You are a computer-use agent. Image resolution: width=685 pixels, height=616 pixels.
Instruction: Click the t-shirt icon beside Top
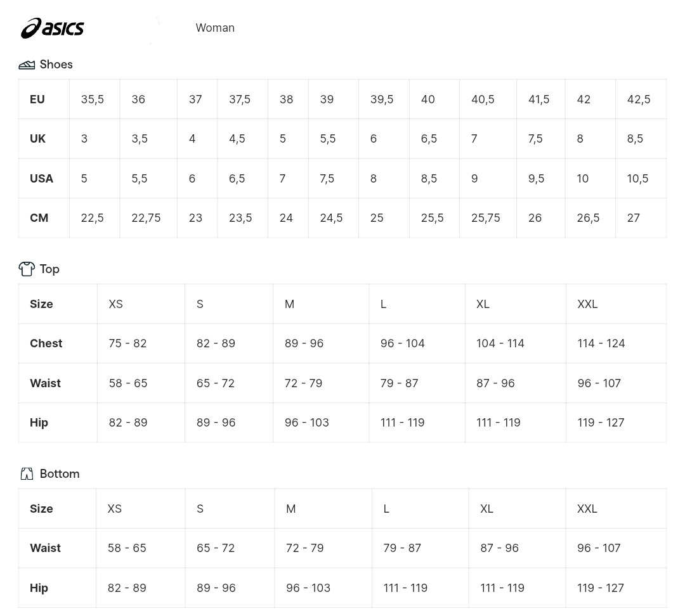27,269
